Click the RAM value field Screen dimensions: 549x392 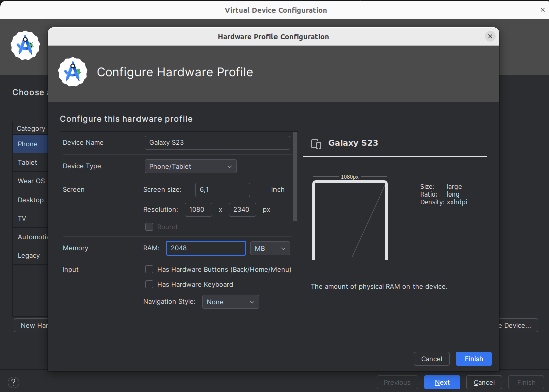[206, 248]
